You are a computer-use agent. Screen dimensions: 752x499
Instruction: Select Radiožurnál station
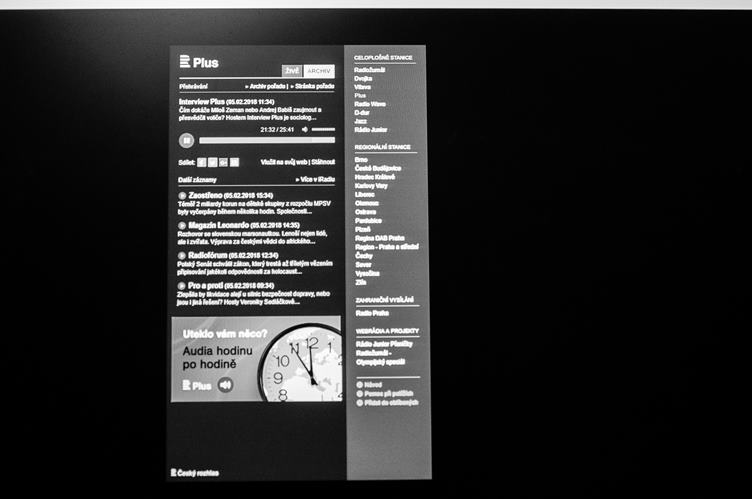pyautogui.click(x=370, y=70)
